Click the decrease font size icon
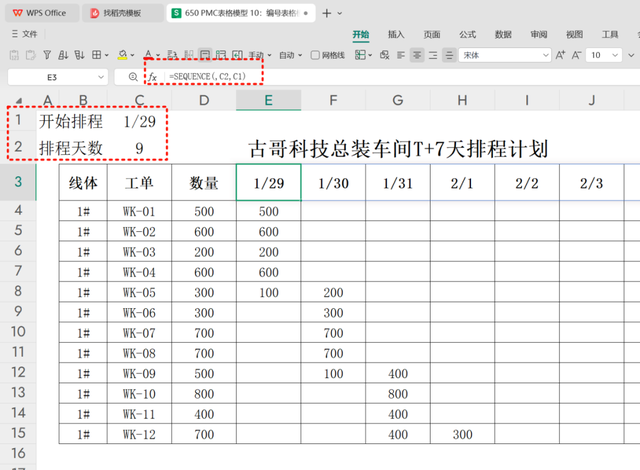 tap(576, 55)
